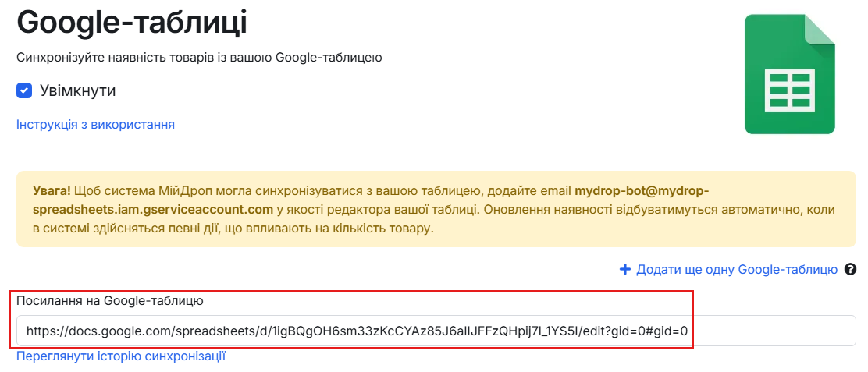Click the bold Увага! word
The image size is (868, 372).
(52, 191)
